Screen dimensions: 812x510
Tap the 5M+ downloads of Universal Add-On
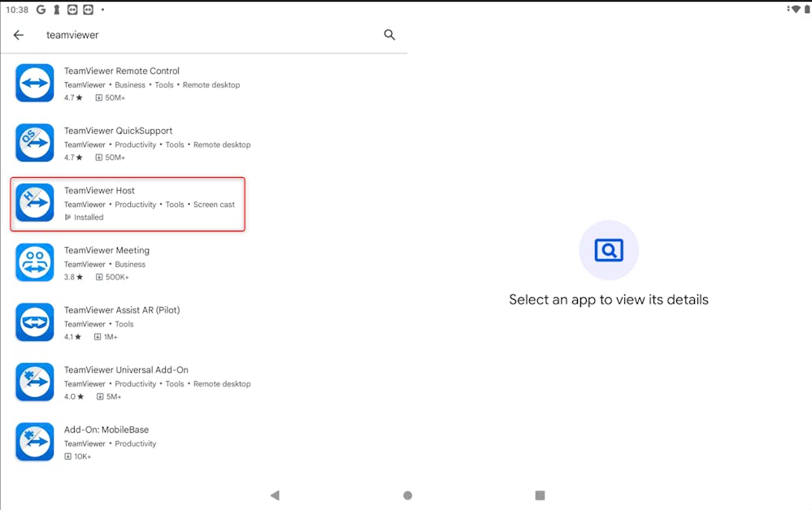point(109,397)
